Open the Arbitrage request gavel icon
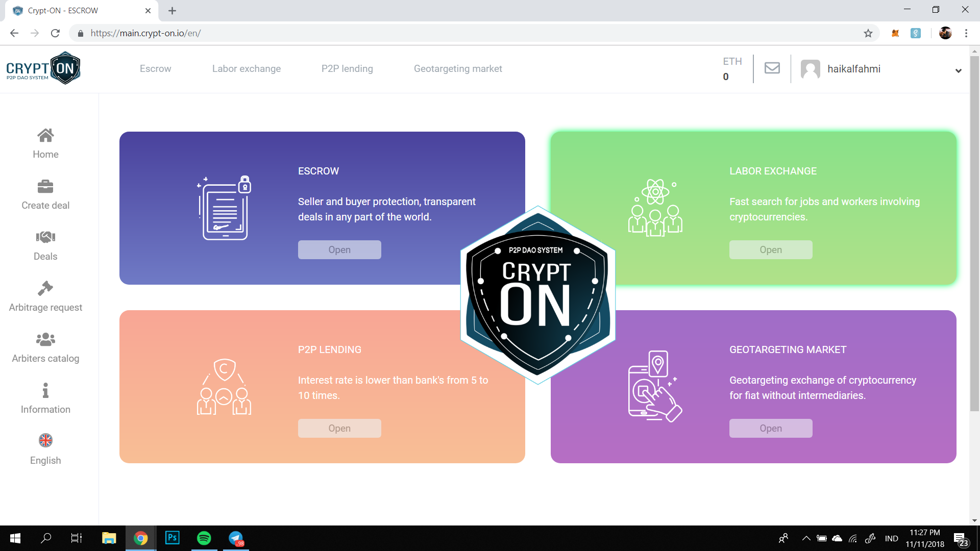This screenshot has height=551, width=980. click(x=45, y=288)
